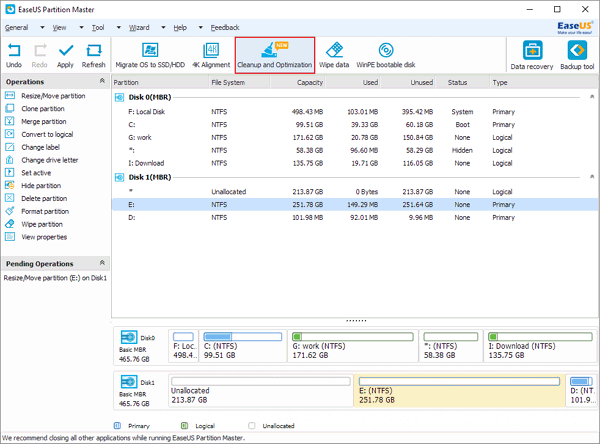Sort by the Unused column header
600x444 pixels.
[x=408, y=82]
